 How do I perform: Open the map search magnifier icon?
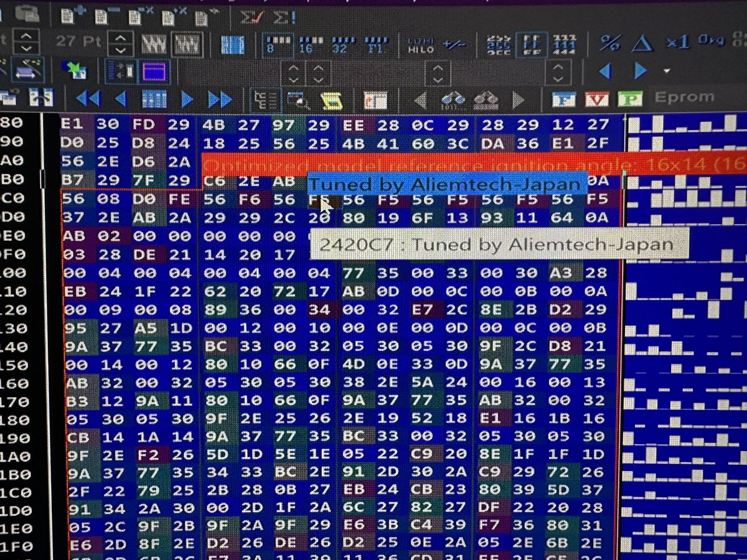click(298, 100)
